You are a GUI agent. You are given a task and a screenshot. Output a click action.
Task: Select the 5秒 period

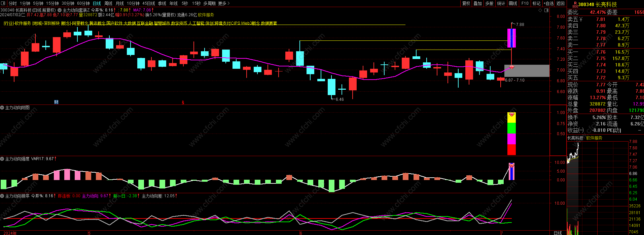coord(185,3)
